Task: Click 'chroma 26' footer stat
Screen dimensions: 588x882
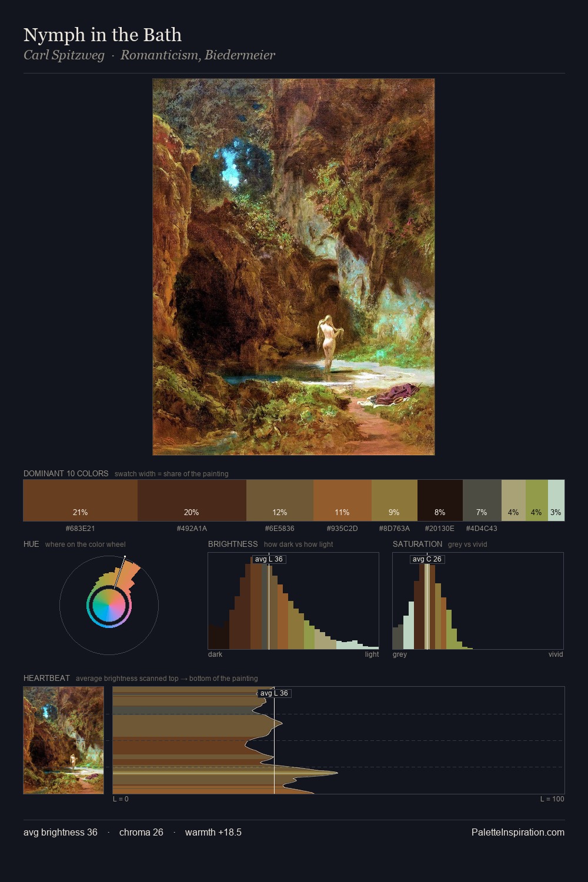Action: tap(141, 832)
